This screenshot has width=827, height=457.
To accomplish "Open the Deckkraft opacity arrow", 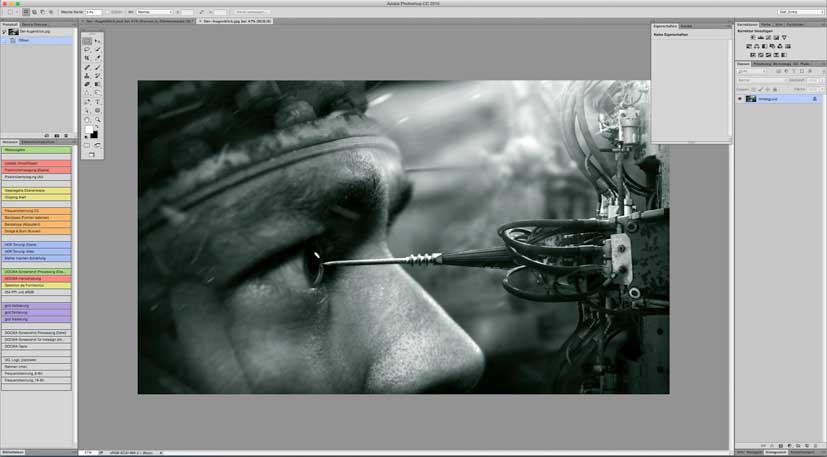I will [822, 80].
